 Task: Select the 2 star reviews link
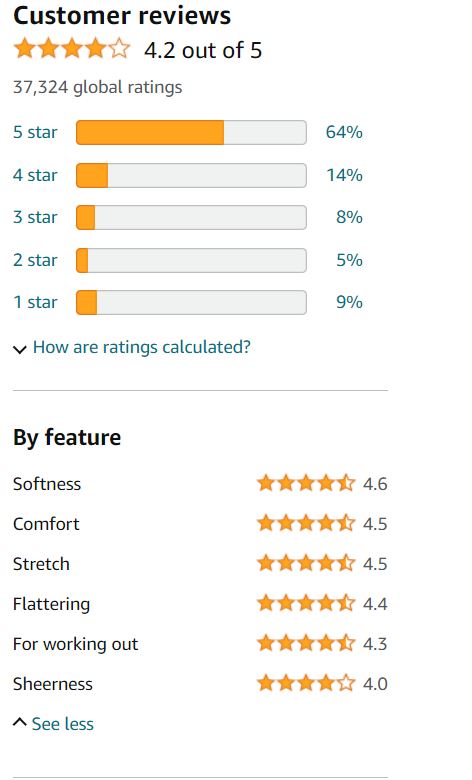(x=35, y=260)
